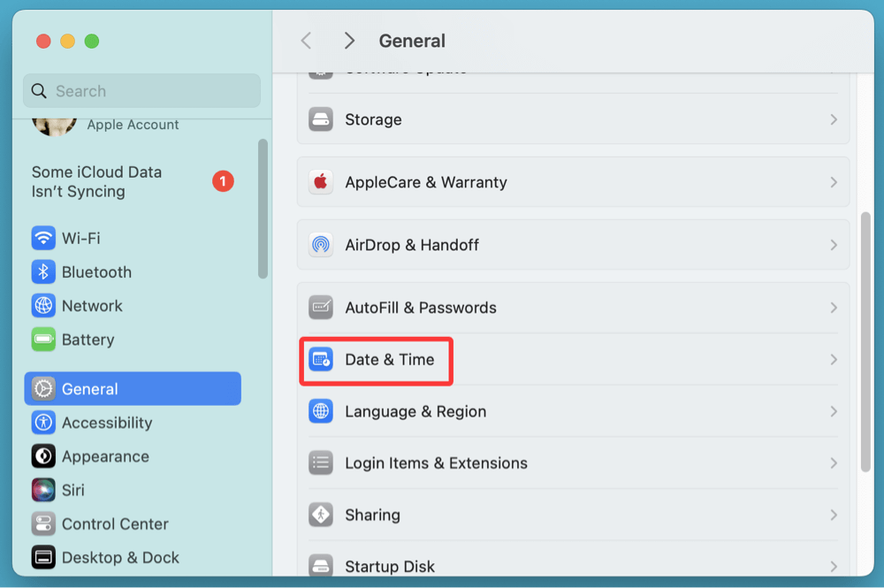Select General in the sidebar
This screenshot has width=884, height=588.
click(x=88, y=388)
